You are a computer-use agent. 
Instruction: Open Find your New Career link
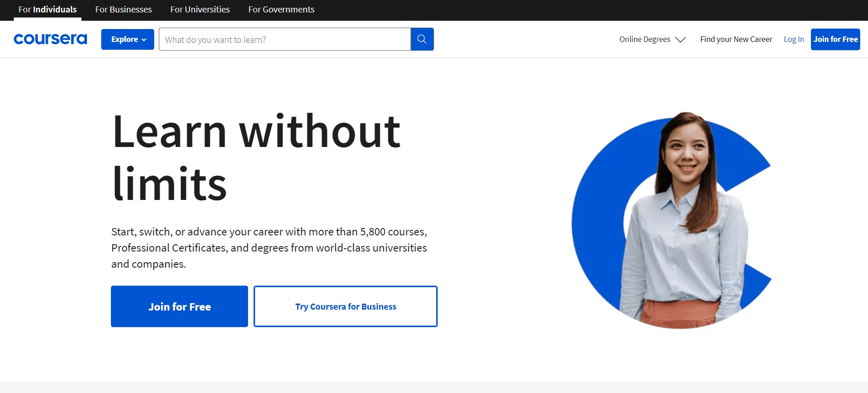click(736, 39)
